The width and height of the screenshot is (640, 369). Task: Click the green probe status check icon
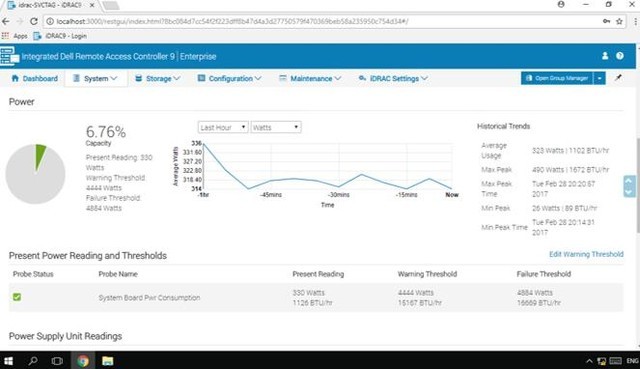17,297
